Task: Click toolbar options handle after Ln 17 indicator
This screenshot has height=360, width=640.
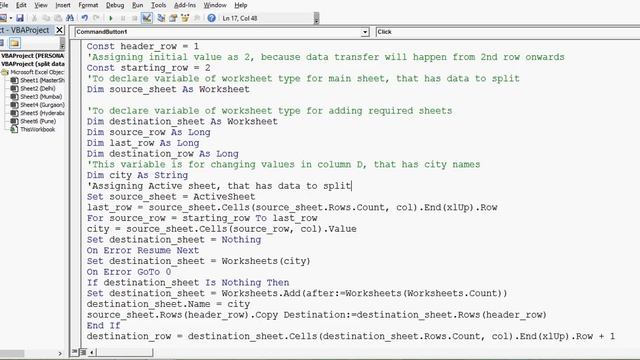Action: (316, 18)
